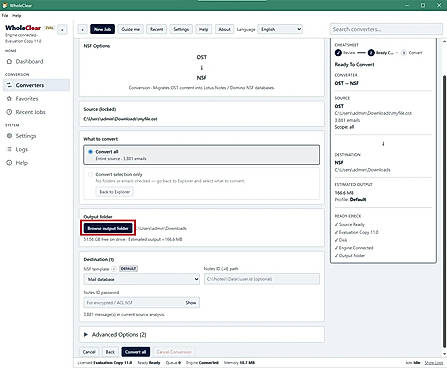Click the Recent Jobs clock icon
Screen dimensions: 447x368
point(9,112)
